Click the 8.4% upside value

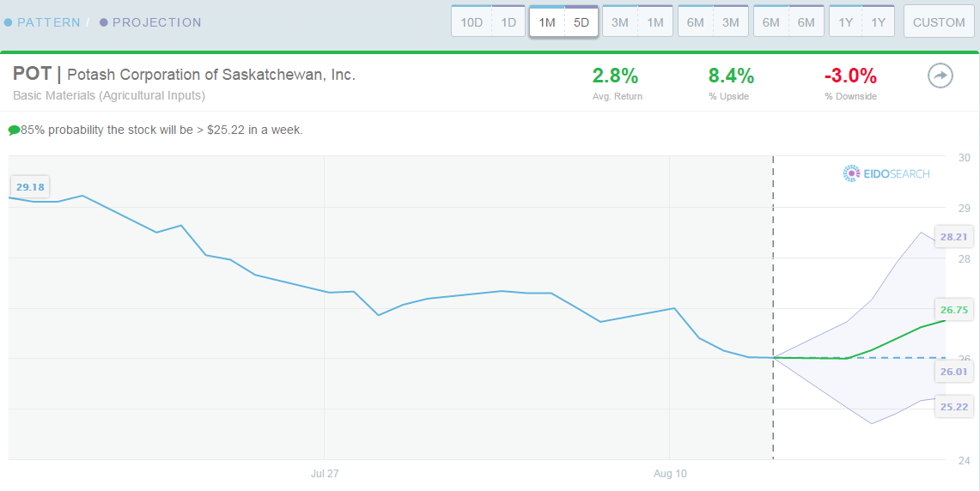tap(731, 76)
